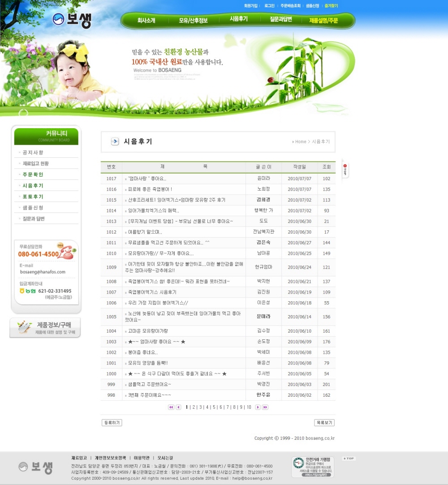Screen dimensions: 448x485
Task: Click the 등록하기 button
Action: tap(112, 423)
